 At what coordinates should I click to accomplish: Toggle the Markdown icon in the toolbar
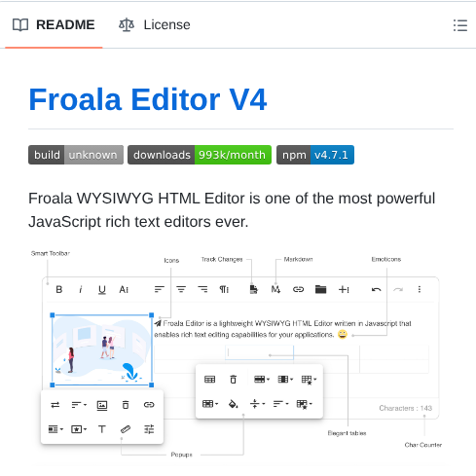point(275,289)
